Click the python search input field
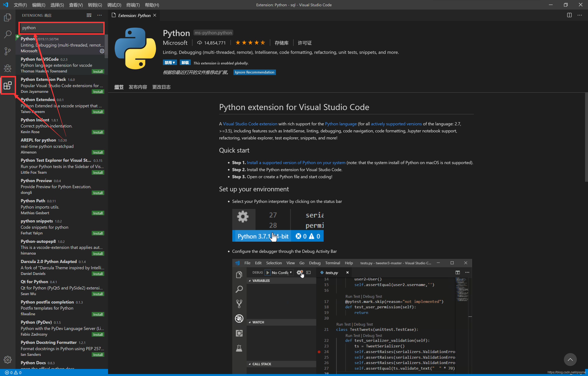The height and width of the screenshot is (376, 588). pyautogui.click(x=62, y=28)
